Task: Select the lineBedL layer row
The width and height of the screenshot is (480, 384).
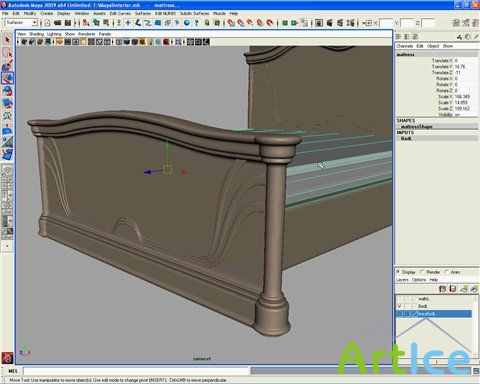Action: 434,314
